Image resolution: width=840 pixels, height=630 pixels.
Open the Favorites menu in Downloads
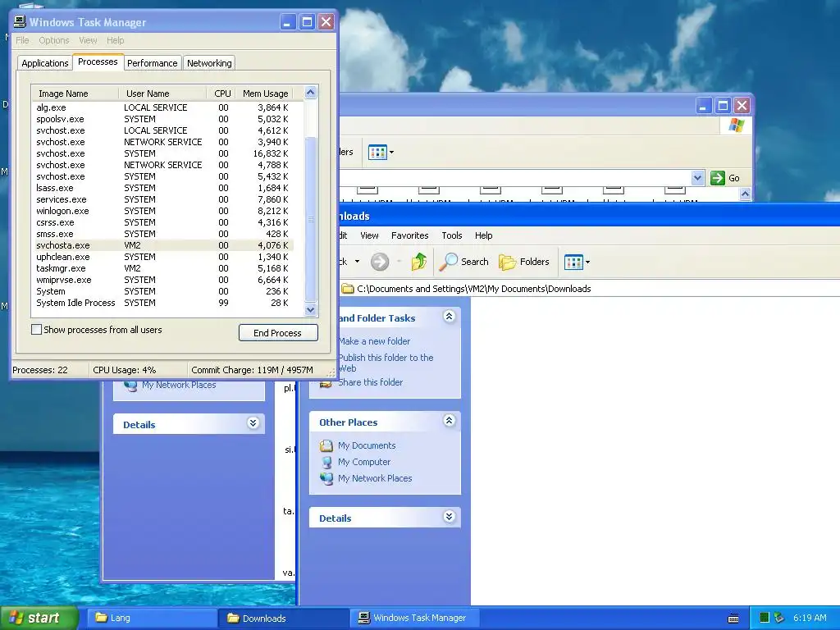tap(410, 235)
